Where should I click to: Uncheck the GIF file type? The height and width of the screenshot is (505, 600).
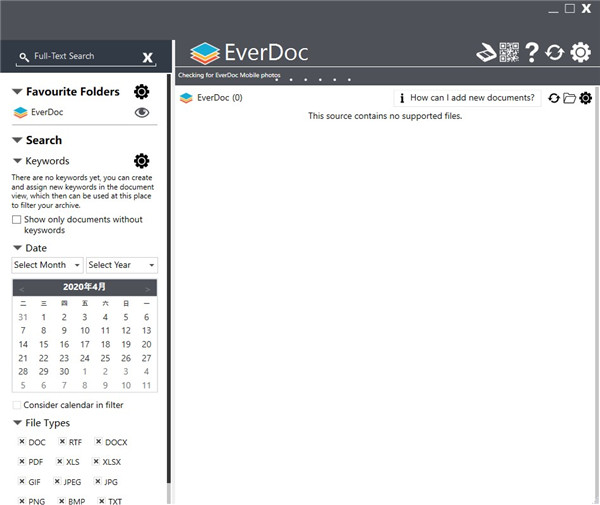coord(22,481)
